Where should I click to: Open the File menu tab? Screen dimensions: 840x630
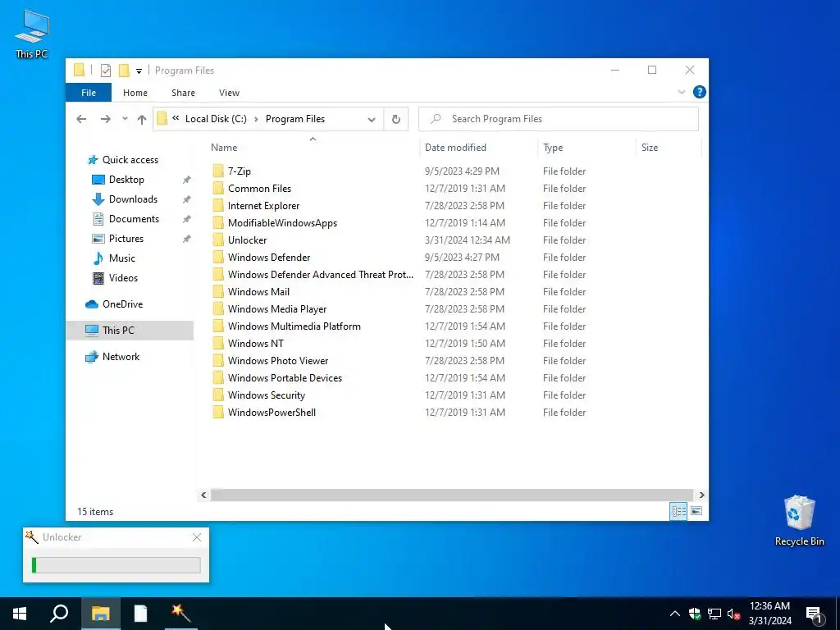pyautogui.click(x=89, y=93)
